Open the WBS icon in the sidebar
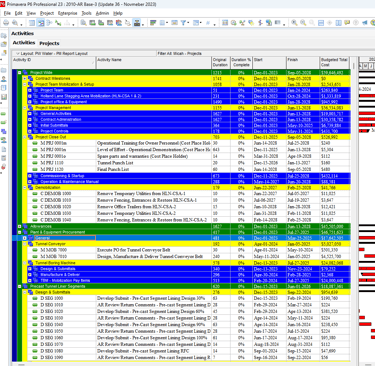The width and height of the screenshot is (375, 366). pyautogui.click(x=4, y=132)
